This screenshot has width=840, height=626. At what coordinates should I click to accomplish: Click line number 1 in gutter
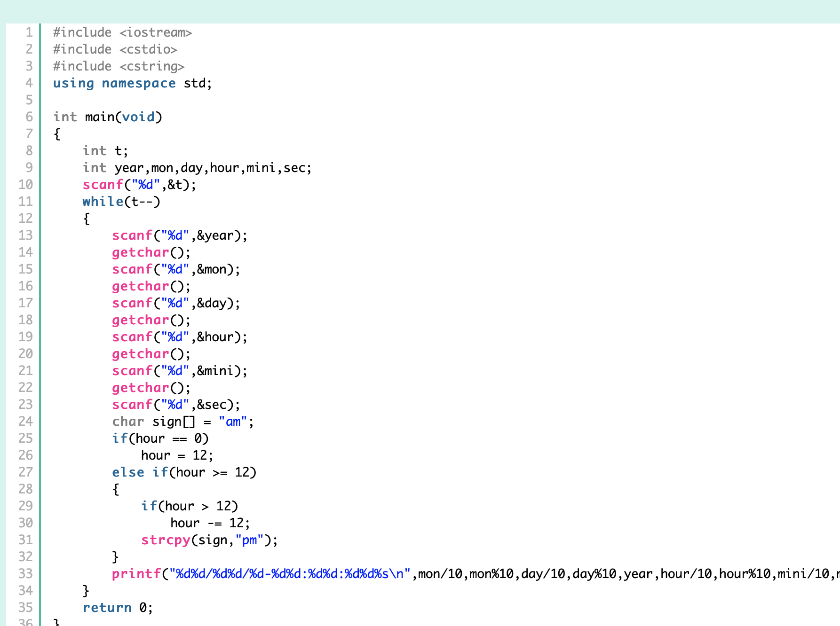pyautogui.click(x=29, y=32)
